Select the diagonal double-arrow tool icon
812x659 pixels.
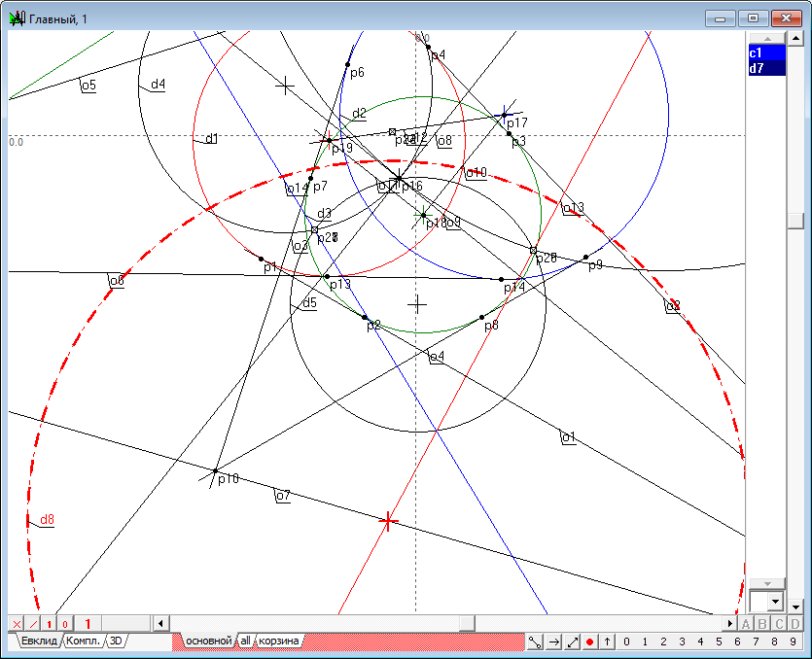pyautogui.click(x=572, y=642)
